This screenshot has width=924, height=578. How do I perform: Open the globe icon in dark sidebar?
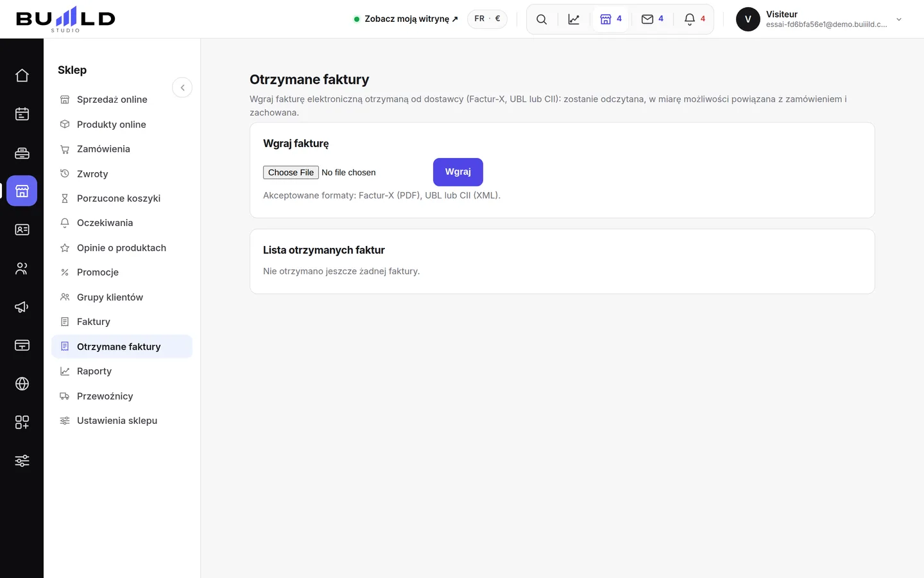pyautogui.click(x=22, y=383)
